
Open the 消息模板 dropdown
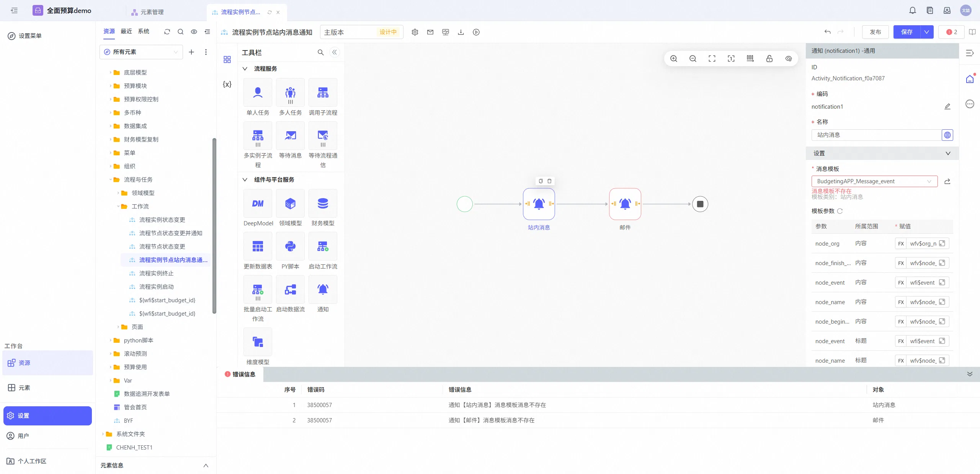(874, 181)
